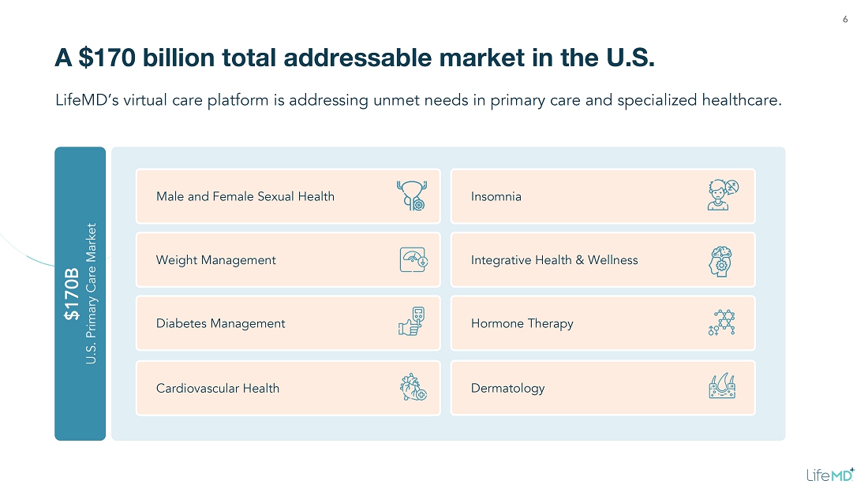
Task: Select the Integrative Health & Wellness label
Action: pos(554,260)
